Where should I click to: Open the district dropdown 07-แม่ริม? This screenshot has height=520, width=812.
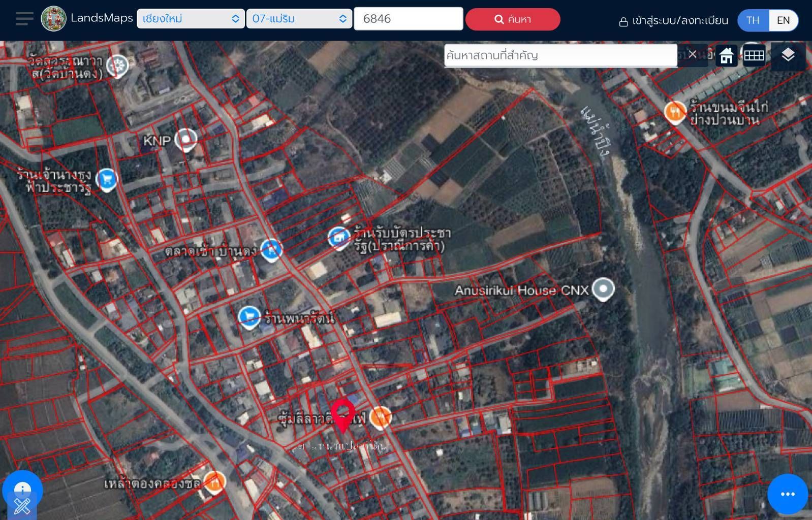click(299, 19)
